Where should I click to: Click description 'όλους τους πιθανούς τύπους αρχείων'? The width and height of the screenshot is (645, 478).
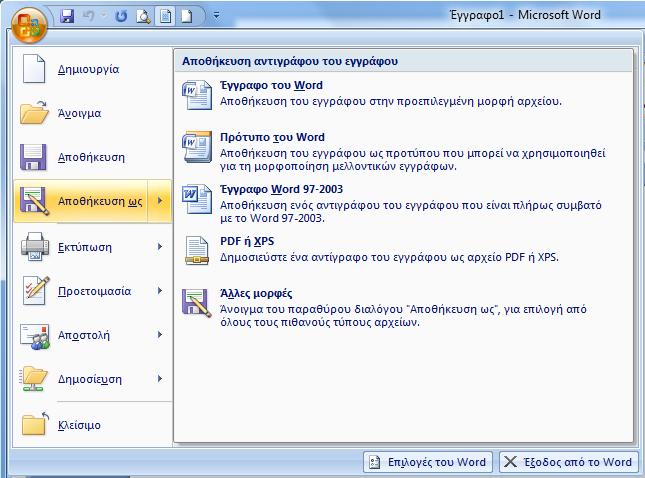click(320, 322)
